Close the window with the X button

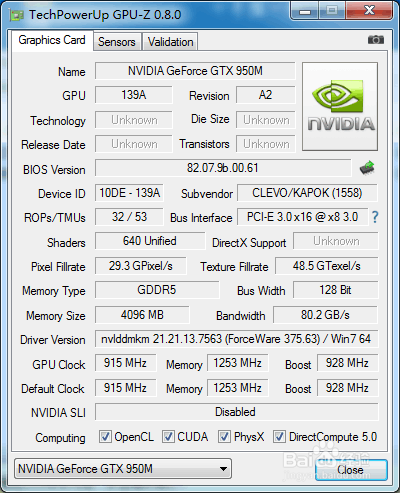pyautogui.click(x=369, y=11)
